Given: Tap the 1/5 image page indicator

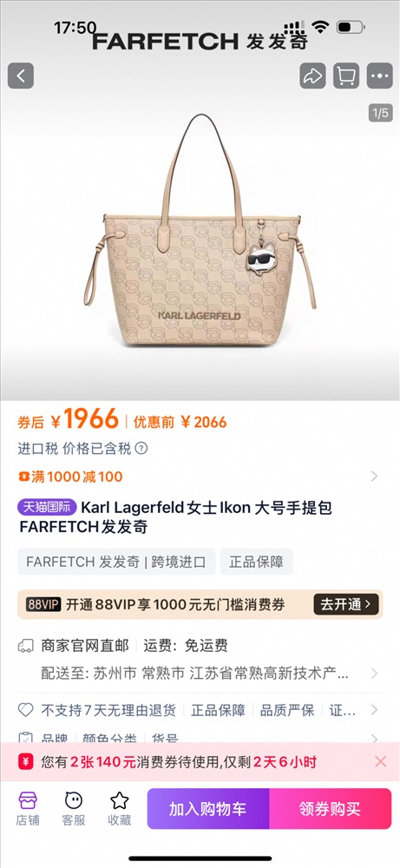Looking at the screenshot, I should (381, 114).
